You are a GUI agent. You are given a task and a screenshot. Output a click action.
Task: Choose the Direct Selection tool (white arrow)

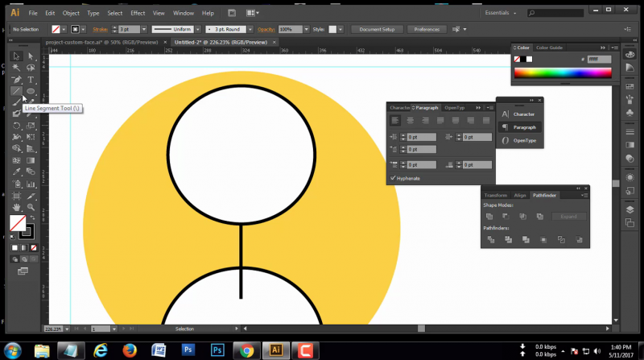point(31,56)
